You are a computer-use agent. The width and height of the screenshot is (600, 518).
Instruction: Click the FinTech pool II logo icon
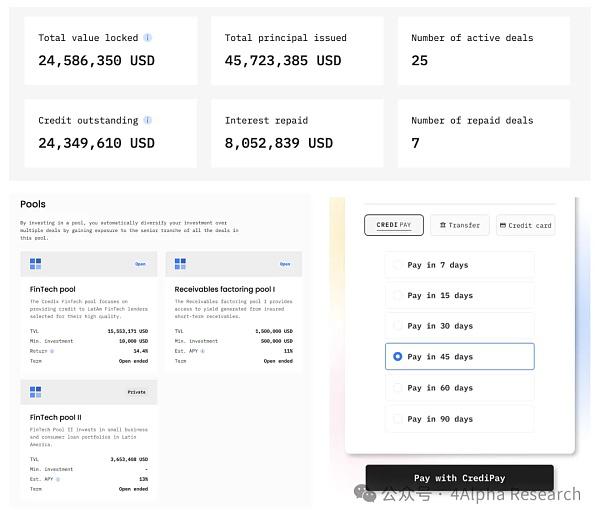point(36,392)
